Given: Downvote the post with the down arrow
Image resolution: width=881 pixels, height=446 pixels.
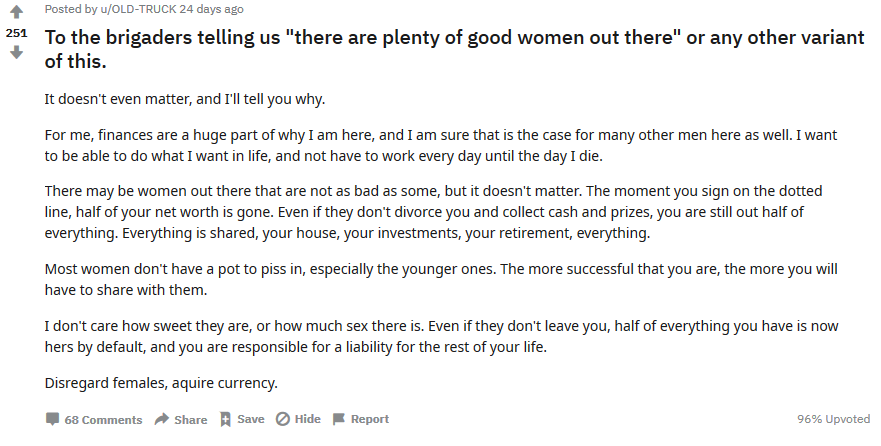Looking at the screenshot, I should [16, 52].
